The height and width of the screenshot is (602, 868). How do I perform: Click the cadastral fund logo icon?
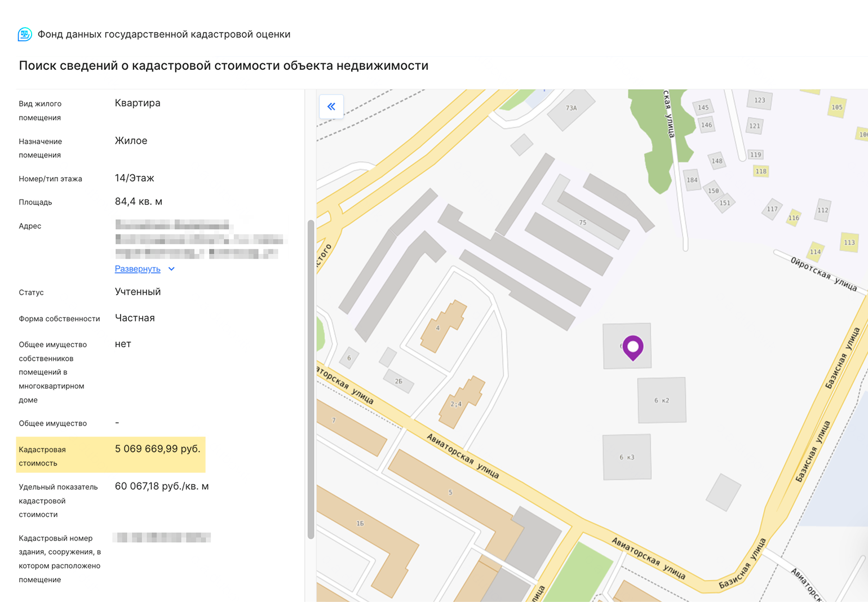coord(25,34)
